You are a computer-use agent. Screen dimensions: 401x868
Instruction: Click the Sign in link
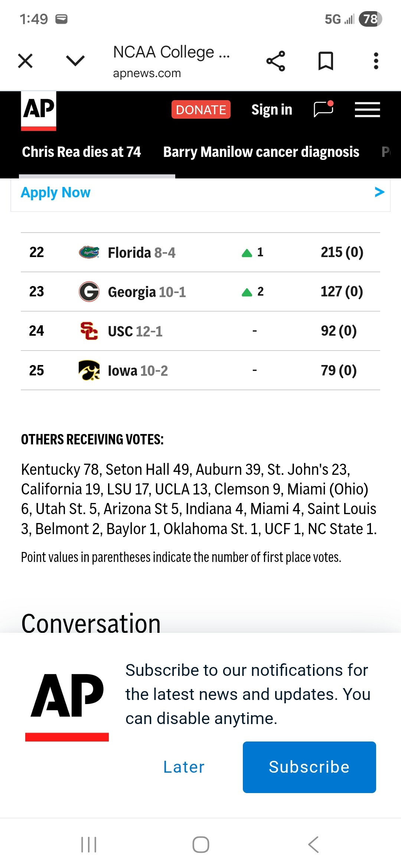point(272,110)
